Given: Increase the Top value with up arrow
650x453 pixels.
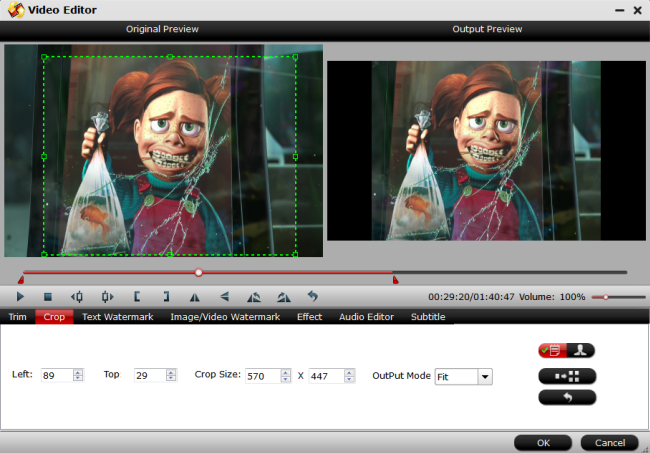Looking at the screenshot, I should [171, 372].
